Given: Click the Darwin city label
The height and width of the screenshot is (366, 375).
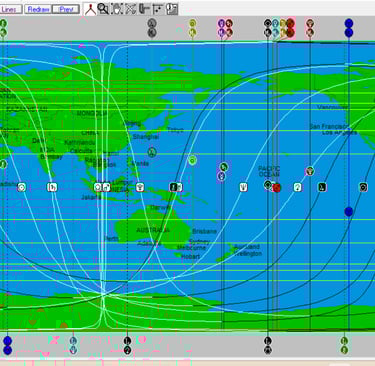Looking at the screenshot, I should click(160, 207).
